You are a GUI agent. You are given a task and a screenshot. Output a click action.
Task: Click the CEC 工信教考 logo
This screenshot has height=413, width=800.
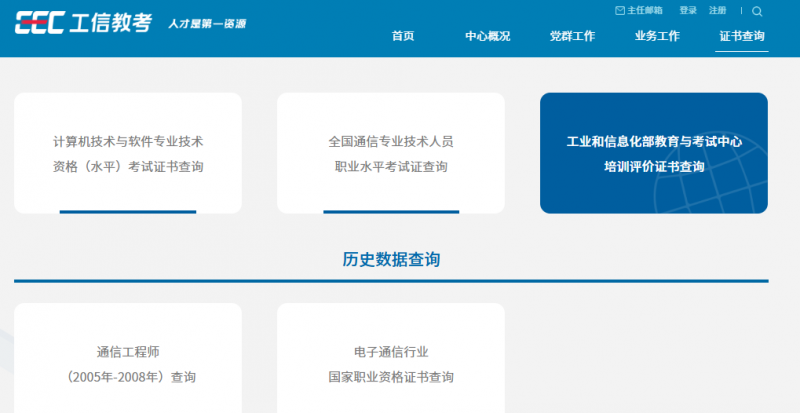[x=84, y=23]
